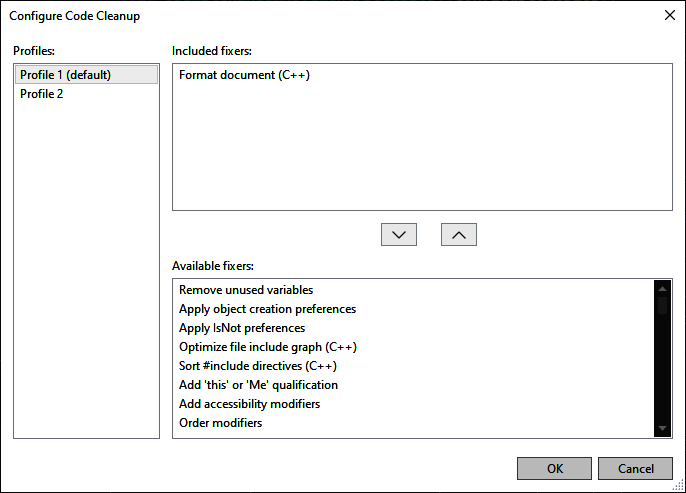686x493 pixels.
Task: Select Remove unused variables fixer
Action: point(246,290)
